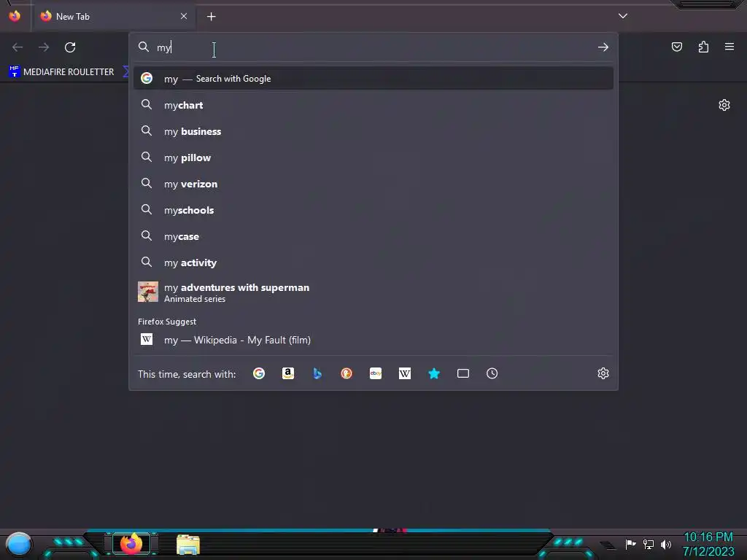
Task: Open the Action Center flag icon
Action: (x=630, y=544)
